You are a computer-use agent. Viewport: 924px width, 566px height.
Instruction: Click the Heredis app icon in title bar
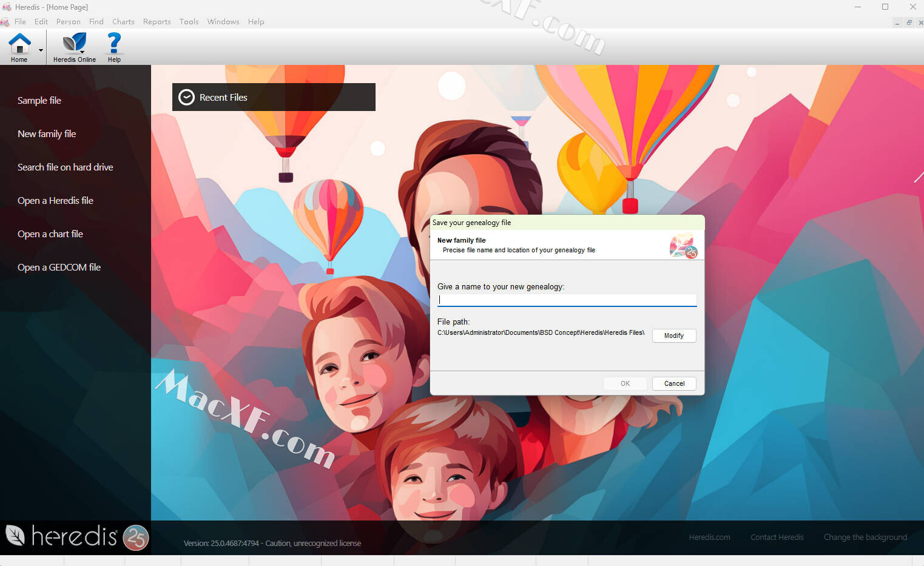click(7, 7)
